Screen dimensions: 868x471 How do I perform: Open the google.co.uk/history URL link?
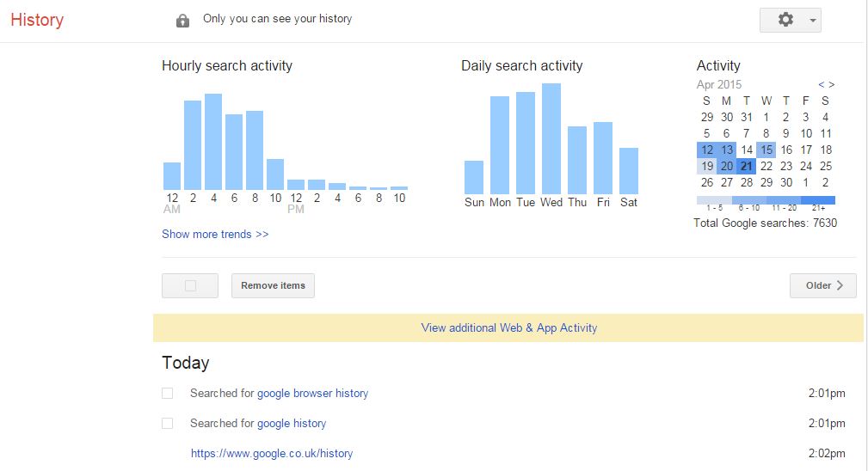pyautogui.click(x=272, y=453)
